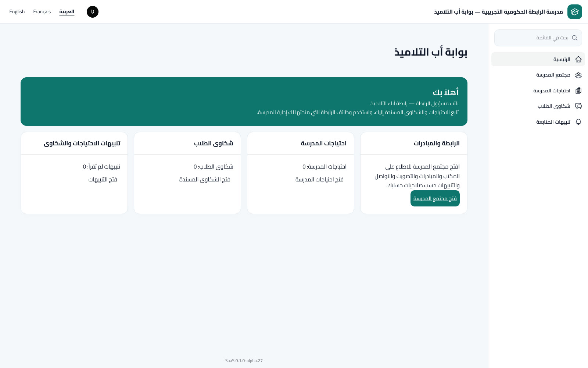Switch language to Français
This screenshot has width=588, height=368.
tap(42, 12)
